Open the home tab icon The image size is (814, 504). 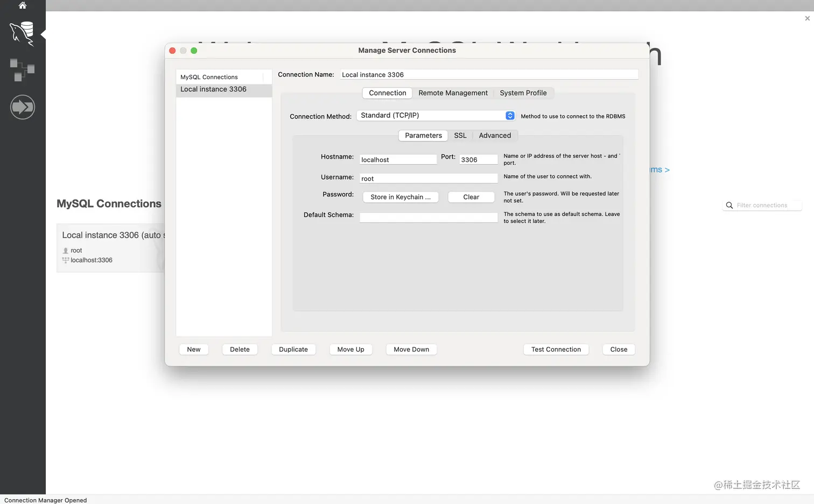tap(23, 5)
